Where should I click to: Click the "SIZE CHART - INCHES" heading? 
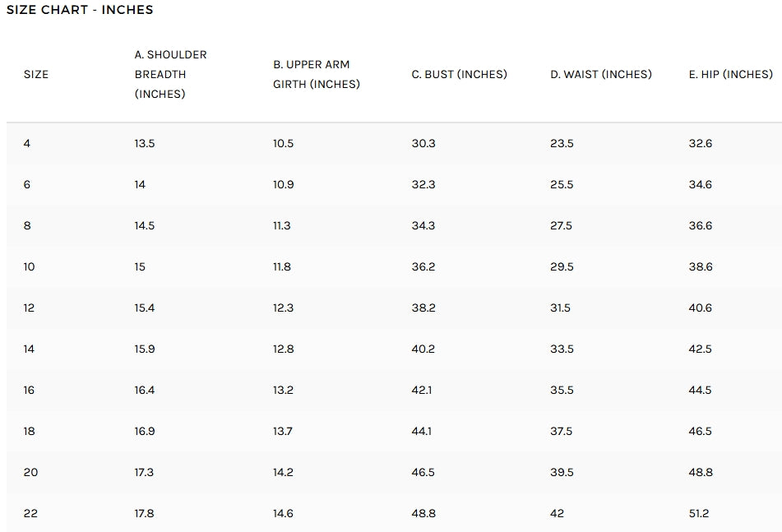80,10
